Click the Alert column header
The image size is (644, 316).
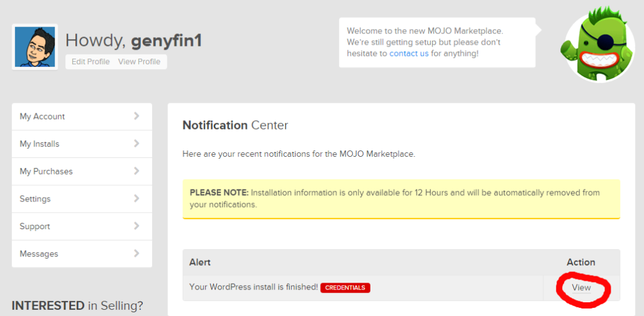point(200,262)
